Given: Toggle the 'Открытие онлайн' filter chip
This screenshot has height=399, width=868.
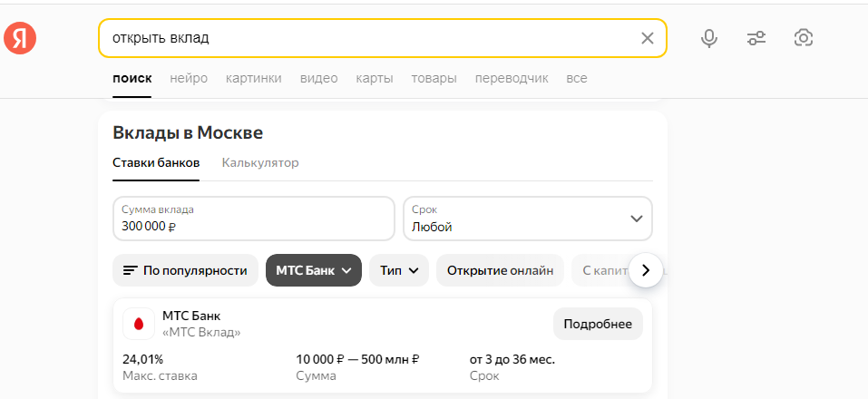Looking at the screenshot, I should click(x=500, y=270).
